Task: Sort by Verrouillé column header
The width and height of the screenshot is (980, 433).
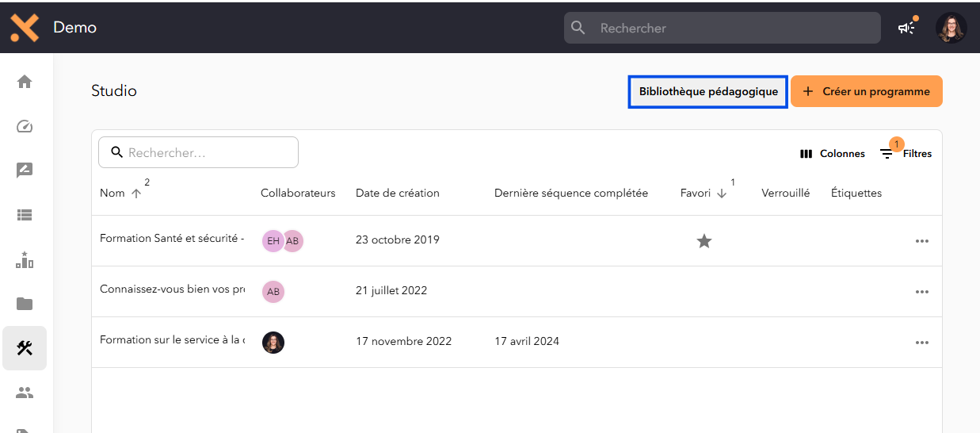Action: (x=786, y=193)
